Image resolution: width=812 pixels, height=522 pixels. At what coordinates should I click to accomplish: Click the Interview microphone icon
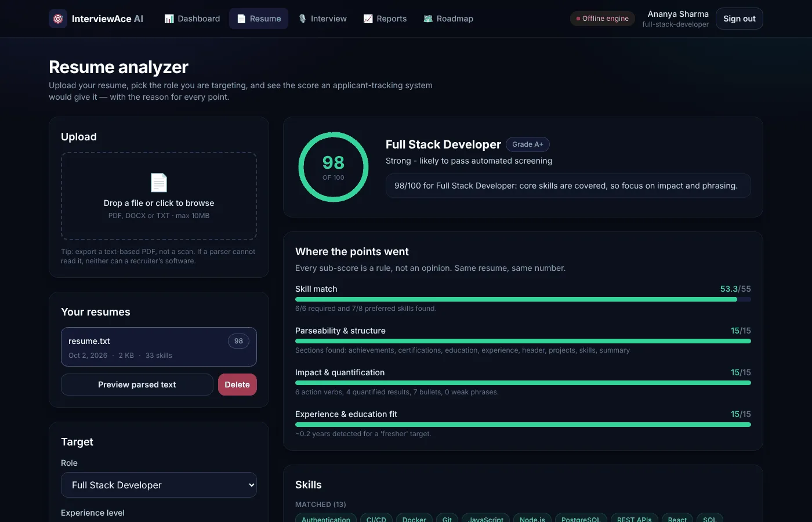[302, 19]
